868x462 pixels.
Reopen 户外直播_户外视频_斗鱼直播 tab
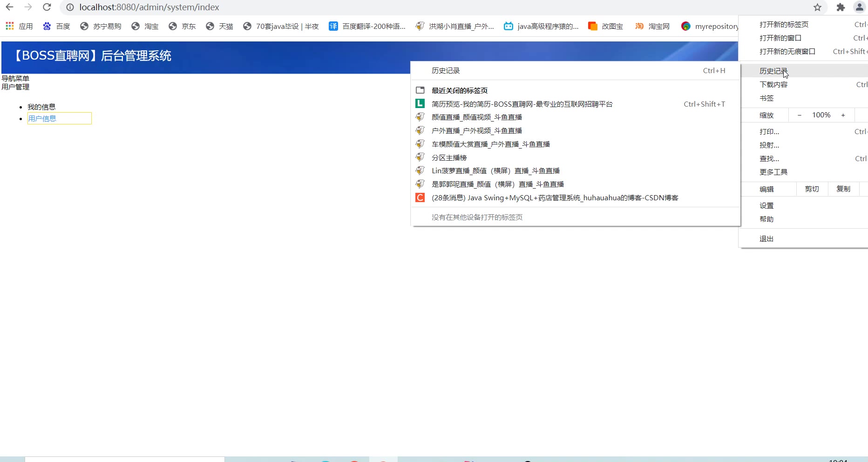pyautogui.click(x=576, y=130)
